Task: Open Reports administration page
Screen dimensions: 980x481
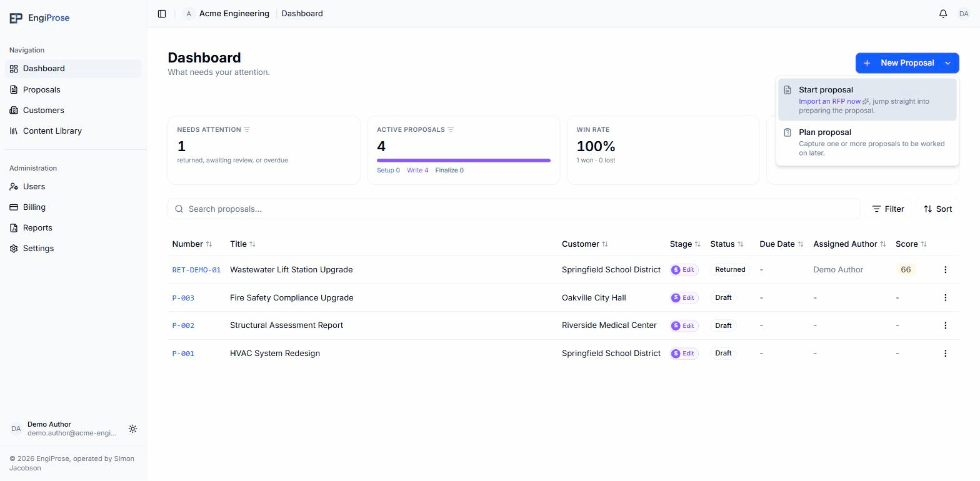Action: point(73,228)
